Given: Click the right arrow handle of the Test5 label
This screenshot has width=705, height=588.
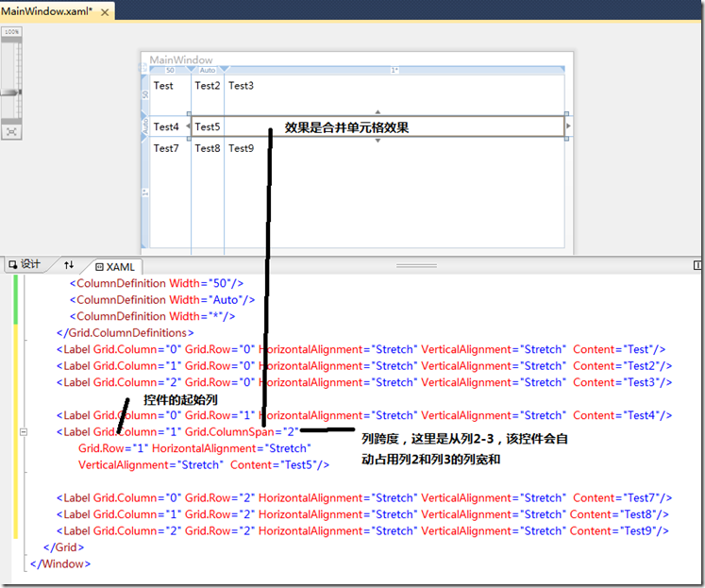Looking at the screenshot, I should click(x=568, y=126).
